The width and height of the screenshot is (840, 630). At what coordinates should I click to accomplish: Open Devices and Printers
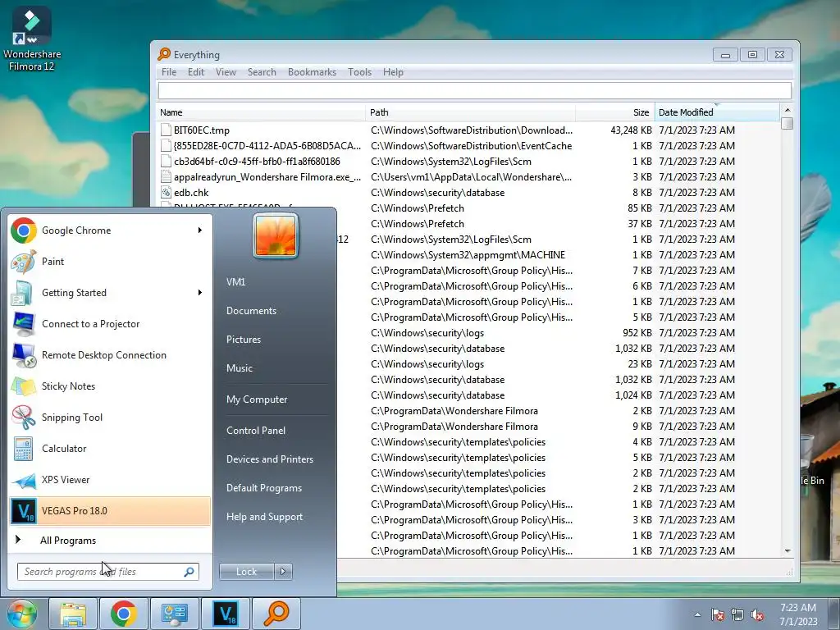270,459
